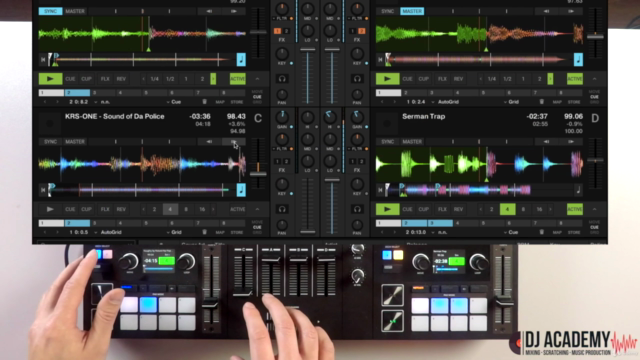Toggle headphone cue for channel B
Viewport: 640px width, 360px height.
click(357, 79)
